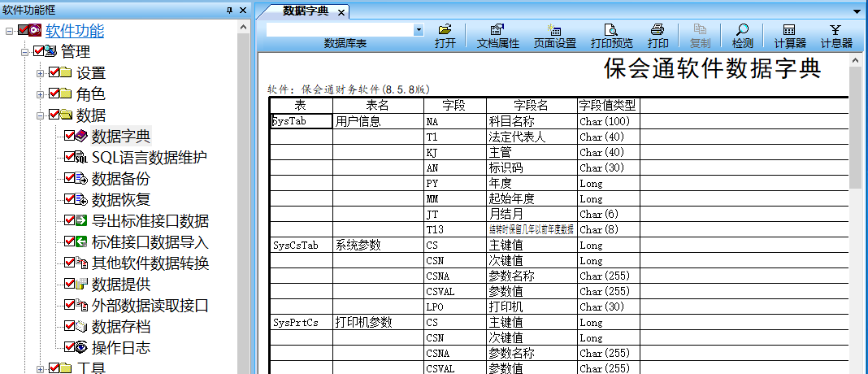Click the 打印 printer icon
Viewport: 868px width, 374px height.
658,30
